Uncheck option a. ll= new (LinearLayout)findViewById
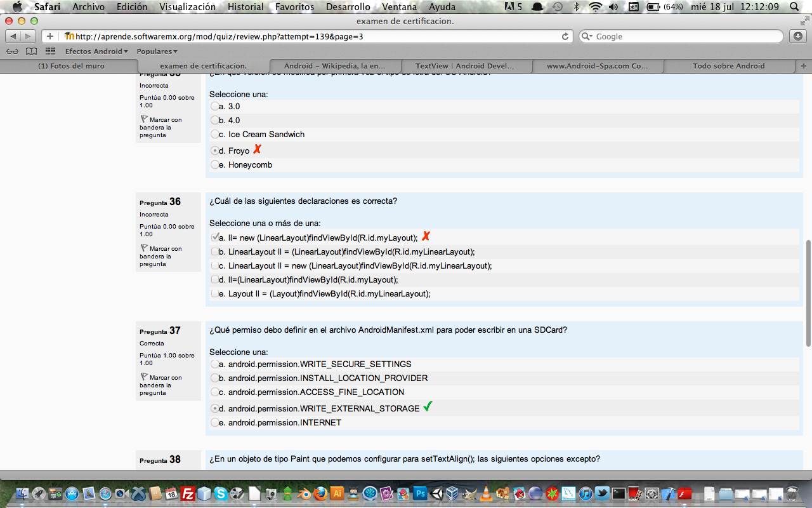Screen dimensions: 812x508 215,237
